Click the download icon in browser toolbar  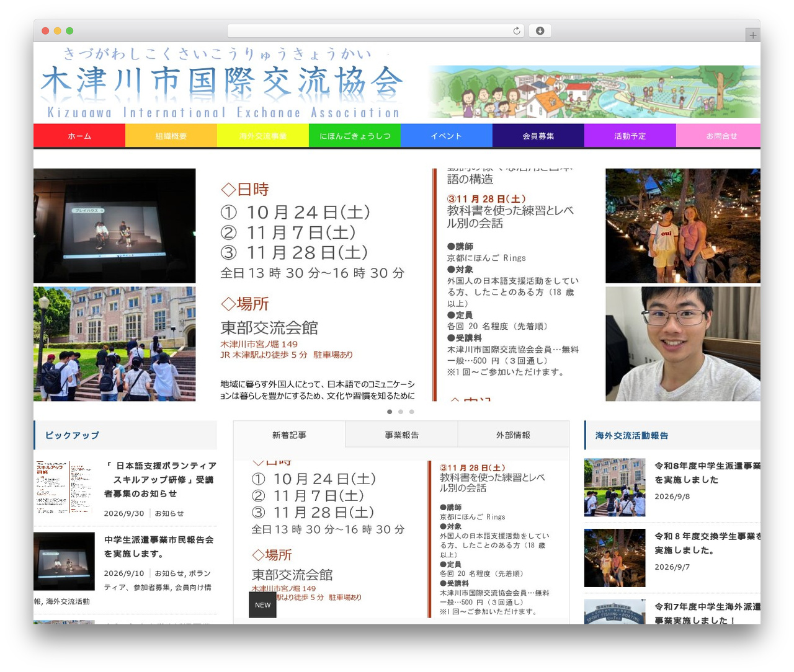[x=540, y=31]
